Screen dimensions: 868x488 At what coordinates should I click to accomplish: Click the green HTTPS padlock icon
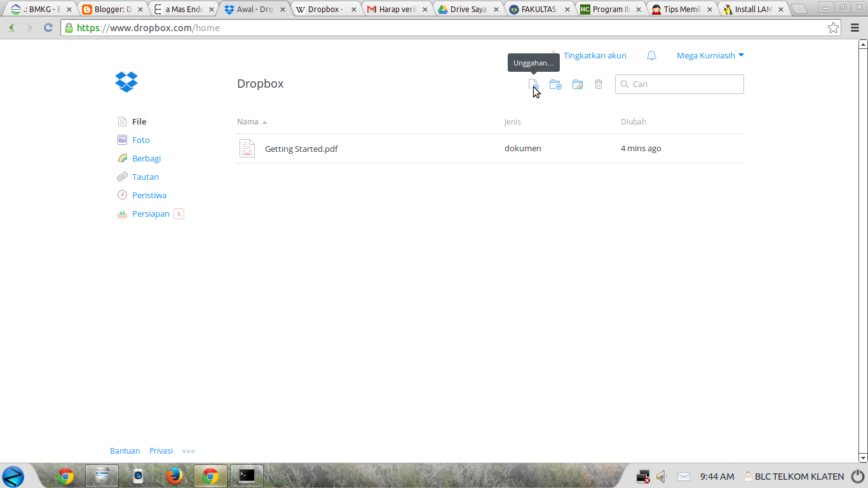click(69, 28)
